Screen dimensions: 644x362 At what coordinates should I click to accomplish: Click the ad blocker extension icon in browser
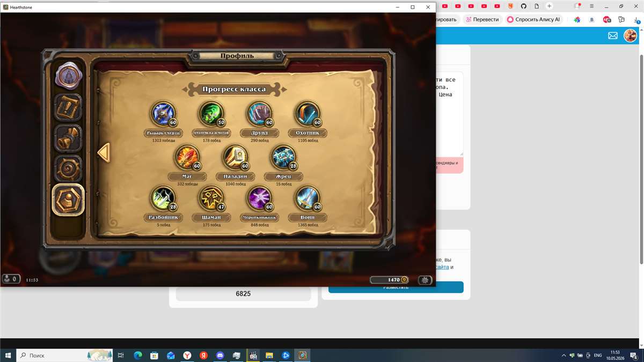point(607,19)
